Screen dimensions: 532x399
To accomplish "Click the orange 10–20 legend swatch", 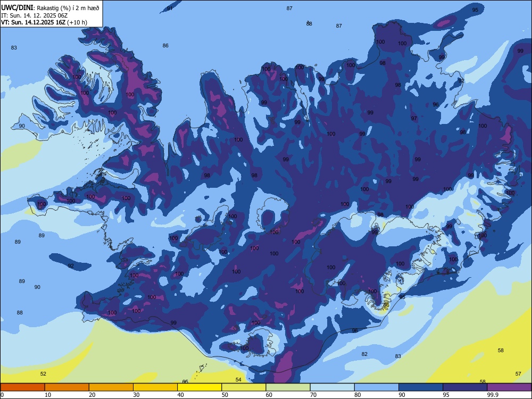I will pyautogui.click(x=67, y=387).
